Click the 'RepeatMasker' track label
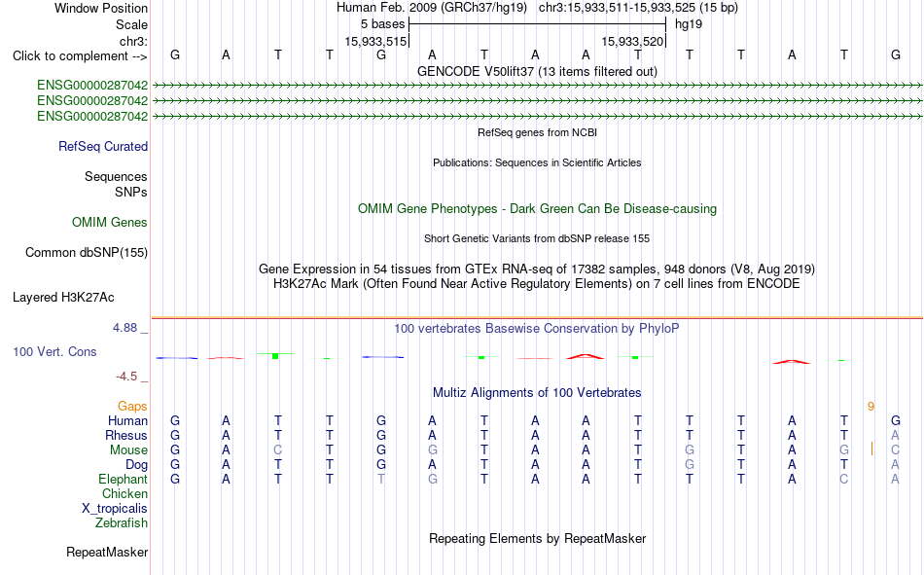Image resolution: width=924 pixels, height=575 pixels. pyautogui.click(x=107, y=552)
